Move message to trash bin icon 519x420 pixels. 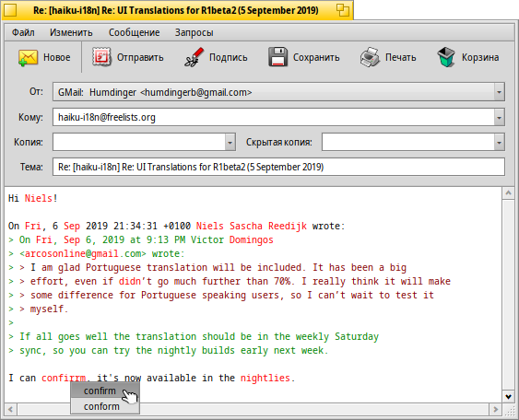coord(446,57)
